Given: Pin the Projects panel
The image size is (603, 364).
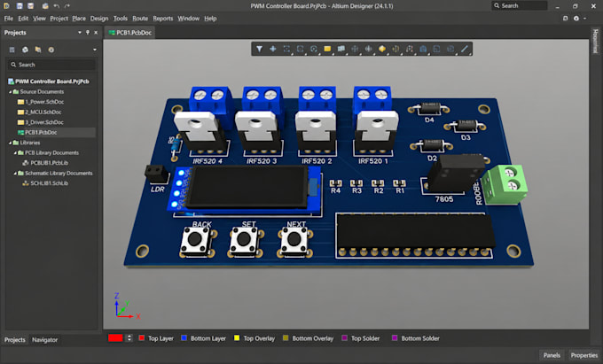Looking at the screenshot, I should (88, 33).
